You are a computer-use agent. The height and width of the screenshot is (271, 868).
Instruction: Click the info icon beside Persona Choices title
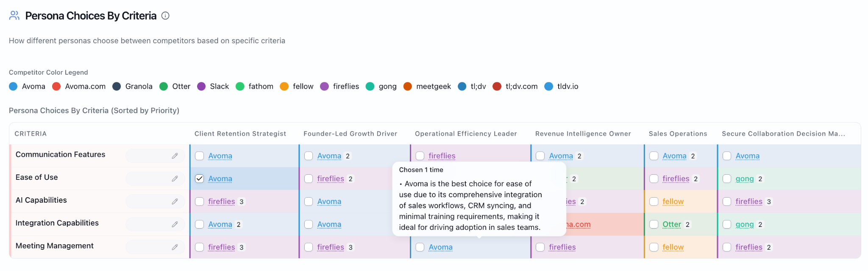tap(166, 16)
